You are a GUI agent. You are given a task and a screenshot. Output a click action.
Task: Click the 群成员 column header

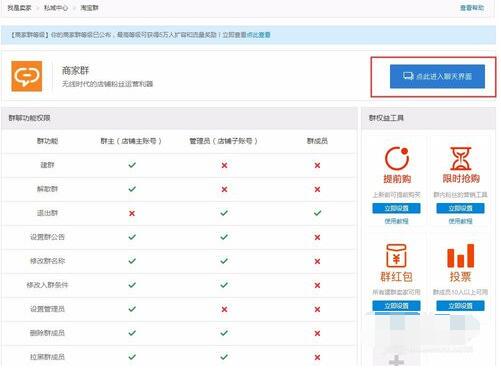317,141
